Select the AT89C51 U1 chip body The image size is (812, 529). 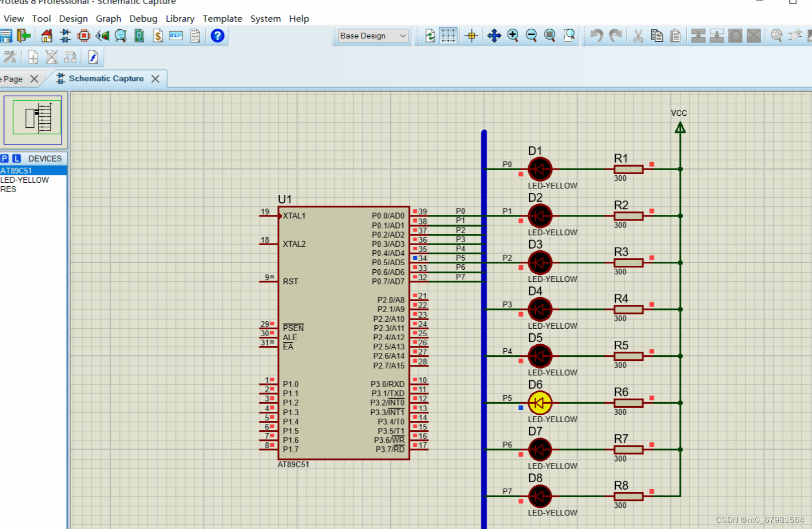(344, 333)
